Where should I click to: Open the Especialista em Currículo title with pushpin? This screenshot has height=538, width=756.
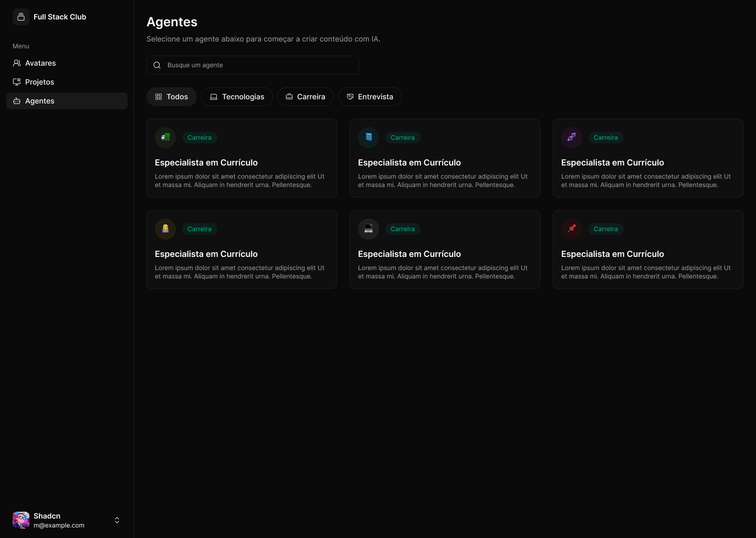click(612, 254)
